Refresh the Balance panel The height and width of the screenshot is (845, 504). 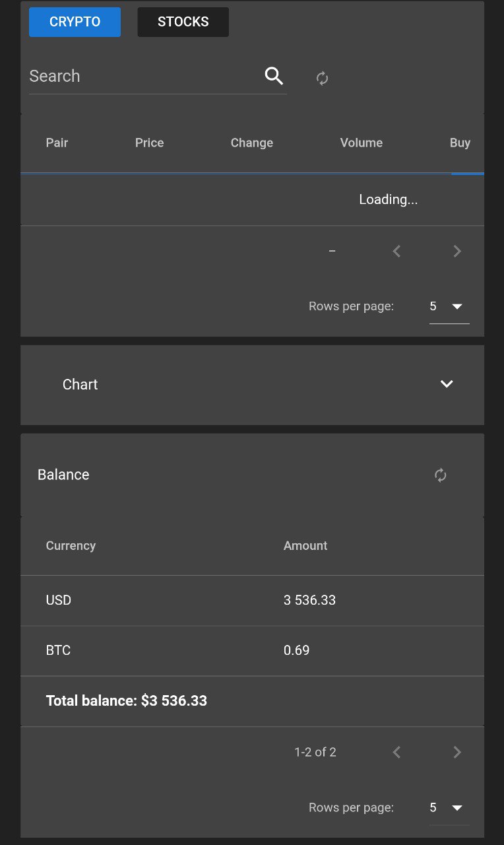(x=441, y=475)
